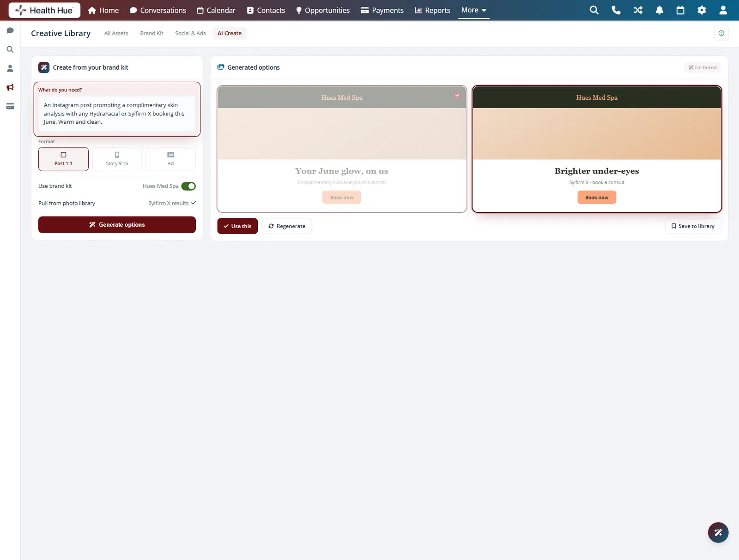The width and height of the screenshot is (739, 560).
Task: Open the search icon in top bar
Action: [x=594, y=10]
